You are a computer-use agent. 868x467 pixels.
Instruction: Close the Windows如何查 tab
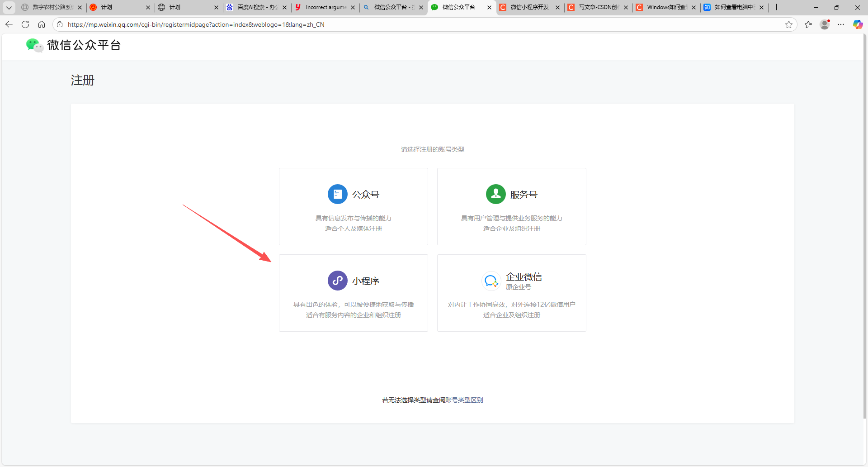tap(693, 7)
